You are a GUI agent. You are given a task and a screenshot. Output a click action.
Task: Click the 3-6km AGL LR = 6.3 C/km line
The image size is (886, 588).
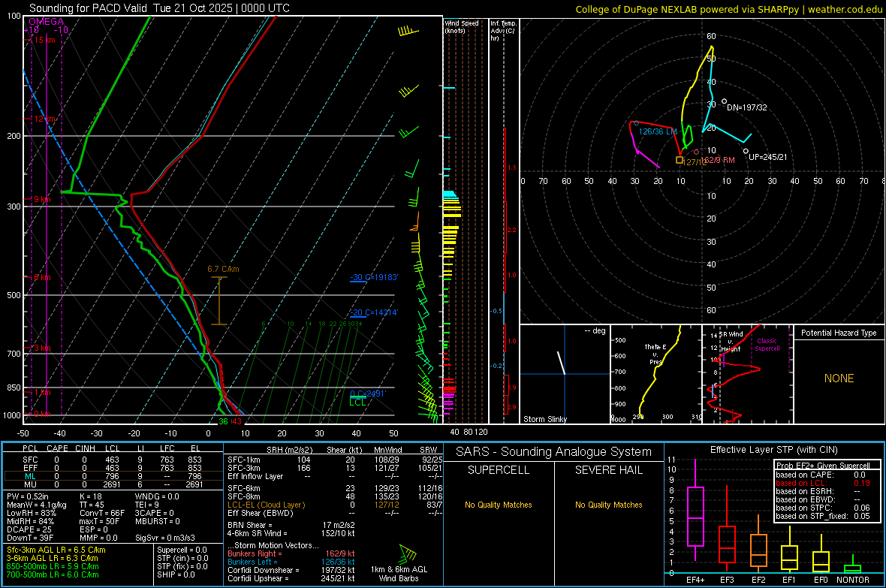point(53,558)
